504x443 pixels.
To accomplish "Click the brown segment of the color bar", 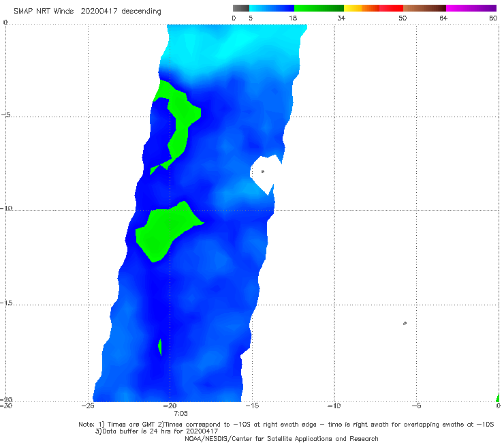I will pos(424,8).
